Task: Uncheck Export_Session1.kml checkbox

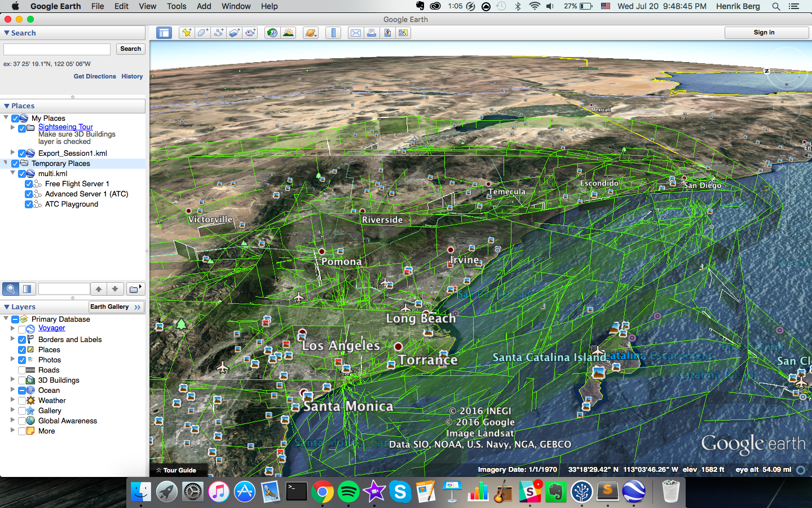Action: (22, 154)
